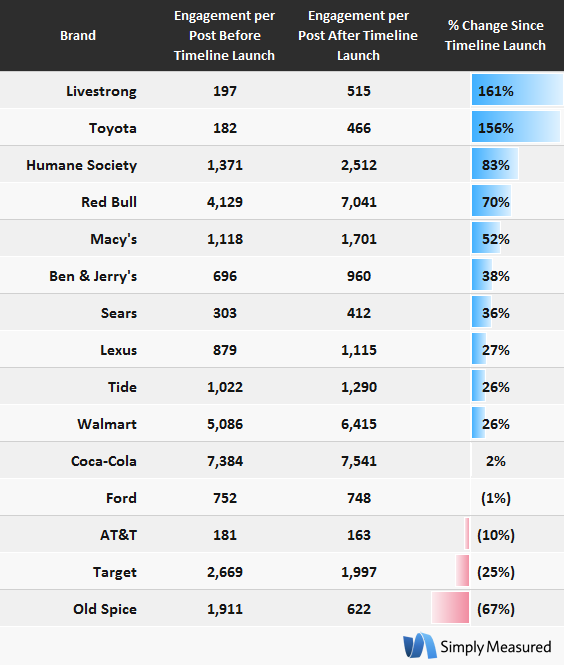Select the AT&T brand cell
The width and height of the screenshot is (564, 665).
(118, 535)
